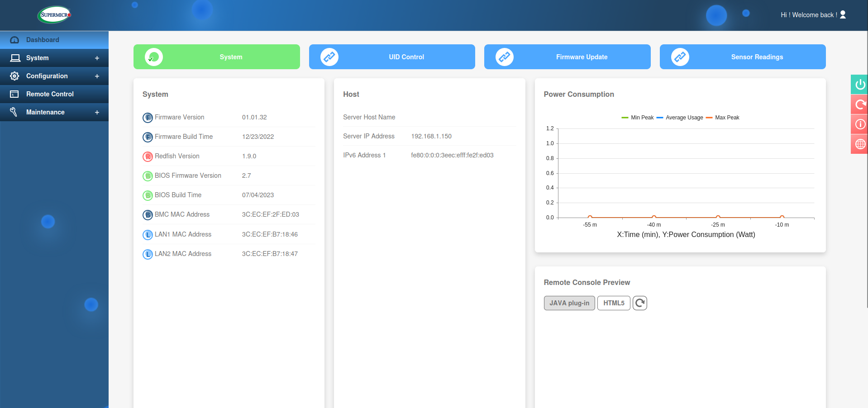The height and width of the screenshot is (408, 868).
Task: Click the Remote Console Preview refresh icon
Action: pos(639,303)
